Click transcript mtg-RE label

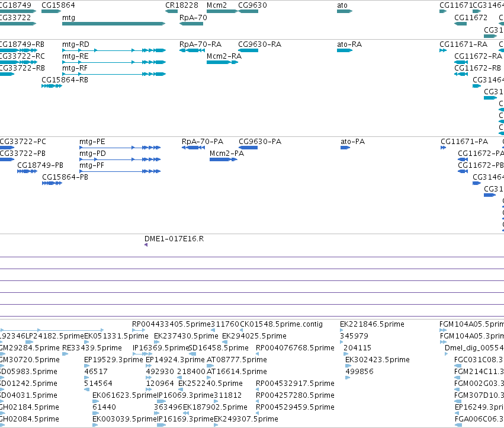click(x=75, y=56)
